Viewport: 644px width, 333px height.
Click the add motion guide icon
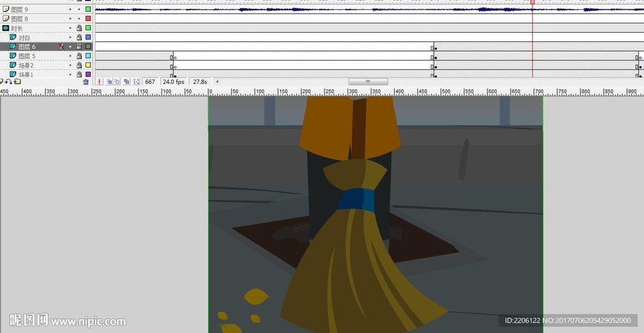click(9, 82)
